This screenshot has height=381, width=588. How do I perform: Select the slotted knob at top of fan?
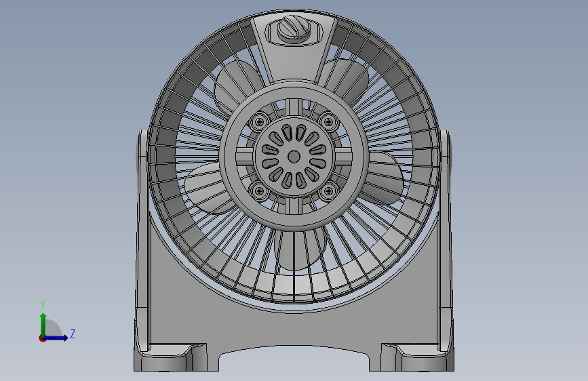[294, 27]
